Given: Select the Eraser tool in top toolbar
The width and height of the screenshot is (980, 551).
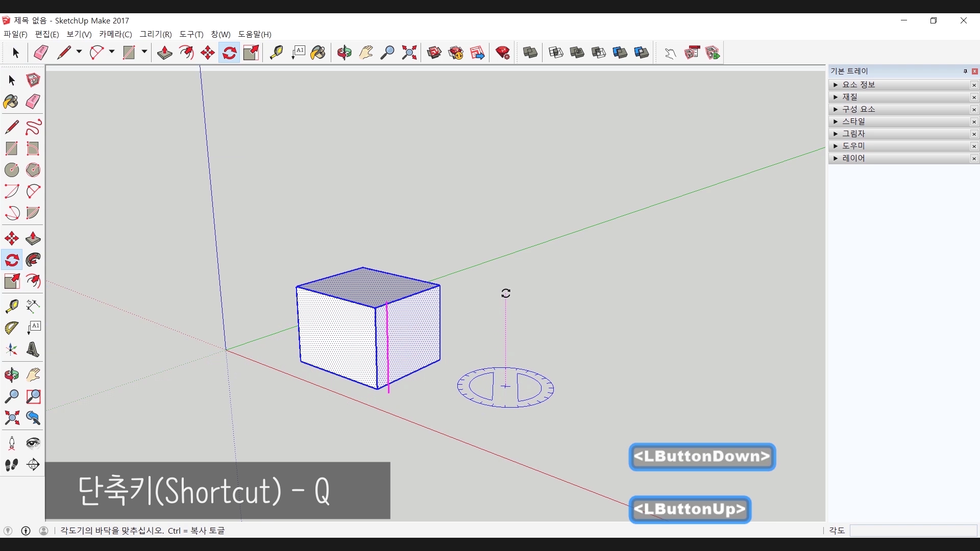Looking at the screenshot, I should [x=41, y=53].
